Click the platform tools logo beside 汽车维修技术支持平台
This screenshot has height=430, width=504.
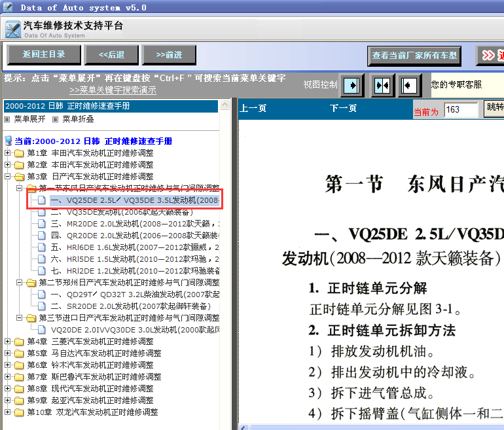[x=13, y=29]
